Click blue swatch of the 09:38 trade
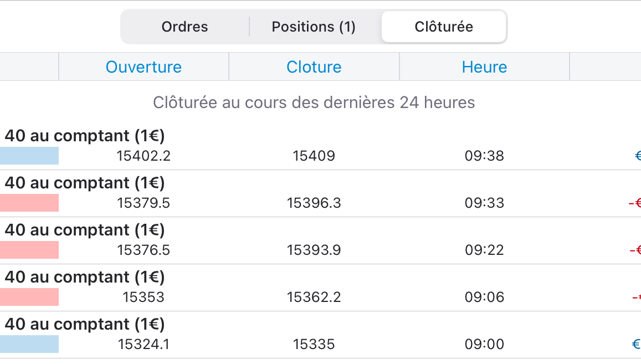The image size is (641, 364). pyautogui.click(x=29, y=156)
